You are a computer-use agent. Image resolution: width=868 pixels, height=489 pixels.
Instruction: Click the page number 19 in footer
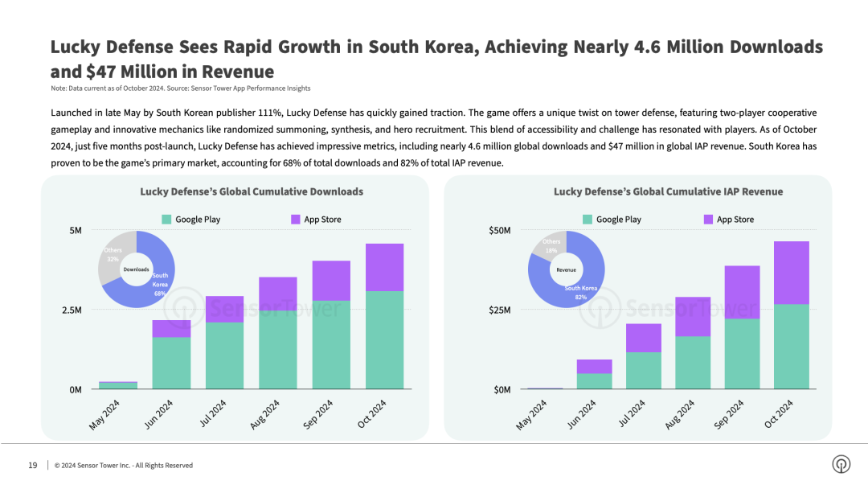click(x=33, y=465)
